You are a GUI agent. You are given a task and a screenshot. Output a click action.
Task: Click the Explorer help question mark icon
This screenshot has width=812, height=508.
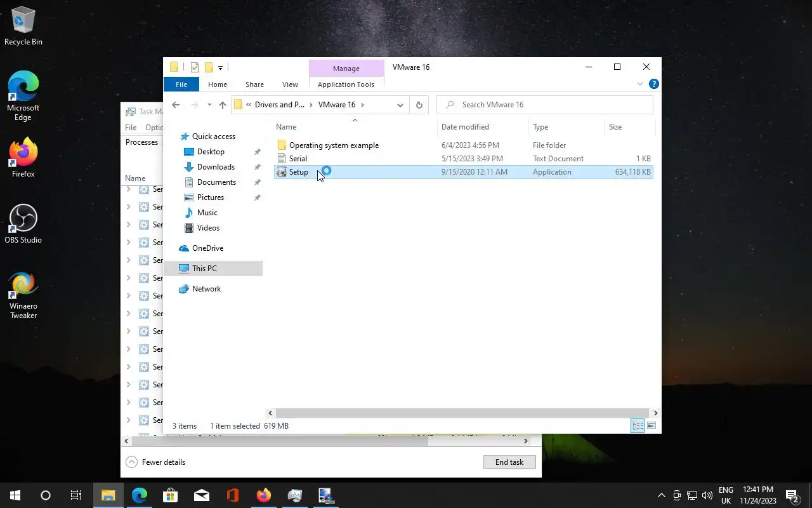pos(654,84)
